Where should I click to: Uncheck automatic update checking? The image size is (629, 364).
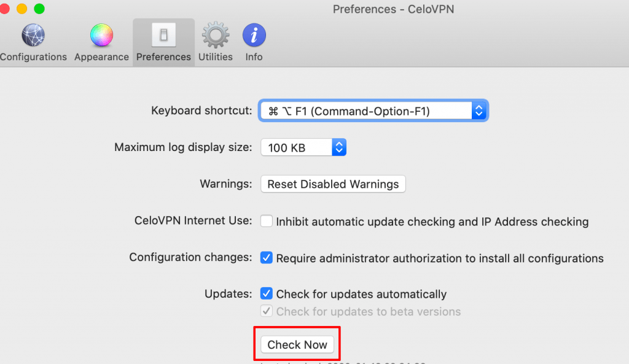coord(266,294)
